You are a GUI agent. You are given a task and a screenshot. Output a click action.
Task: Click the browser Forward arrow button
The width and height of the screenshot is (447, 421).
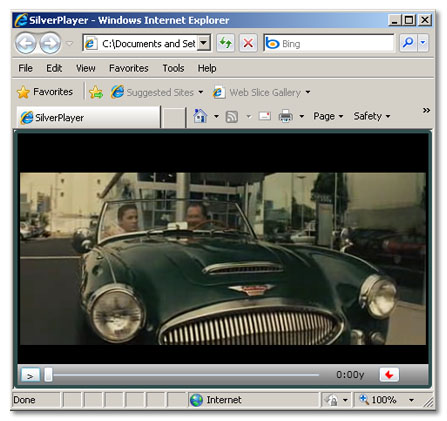pos(50,43)
